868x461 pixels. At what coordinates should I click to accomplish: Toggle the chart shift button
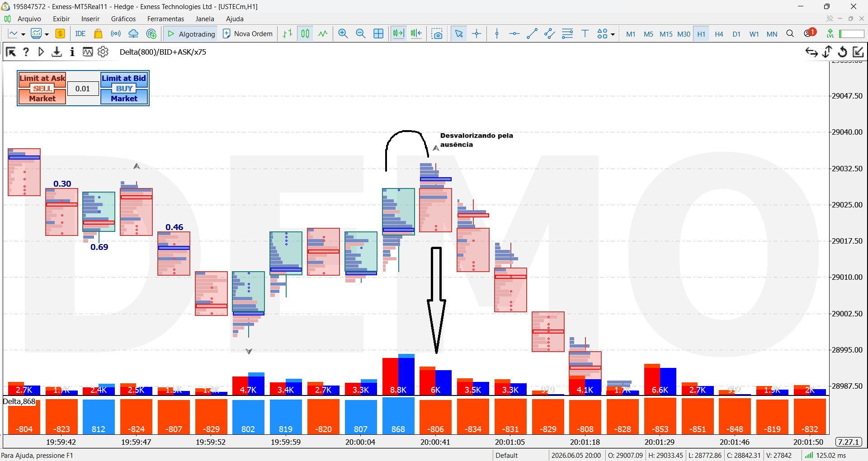[416, 34]
